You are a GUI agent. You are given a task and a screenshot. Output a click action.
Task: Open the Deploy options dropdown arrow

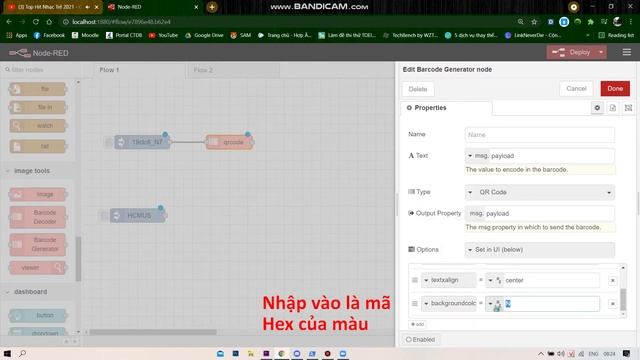[601, 52]
